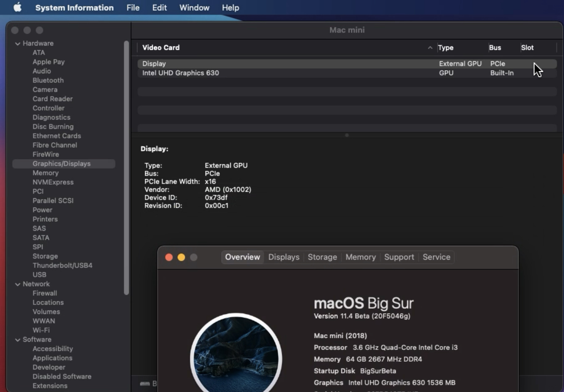Select Bluetooth in the sidebar
This screenshot has width=564, height=392.
point(48,80)
